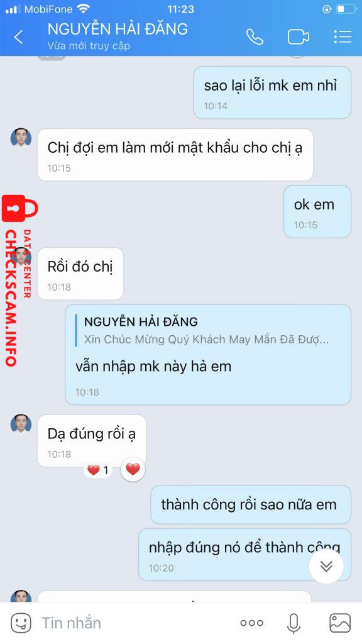Image resolution: width=362 pixels, height=644 pixels.
Task: Start a video call from header
Action: 299,37
